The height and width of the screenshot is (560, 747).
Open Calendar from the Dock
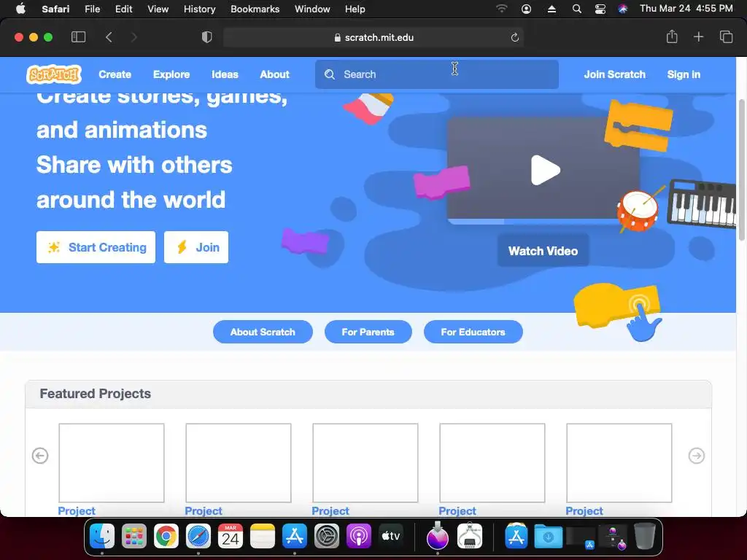[231, 536]
